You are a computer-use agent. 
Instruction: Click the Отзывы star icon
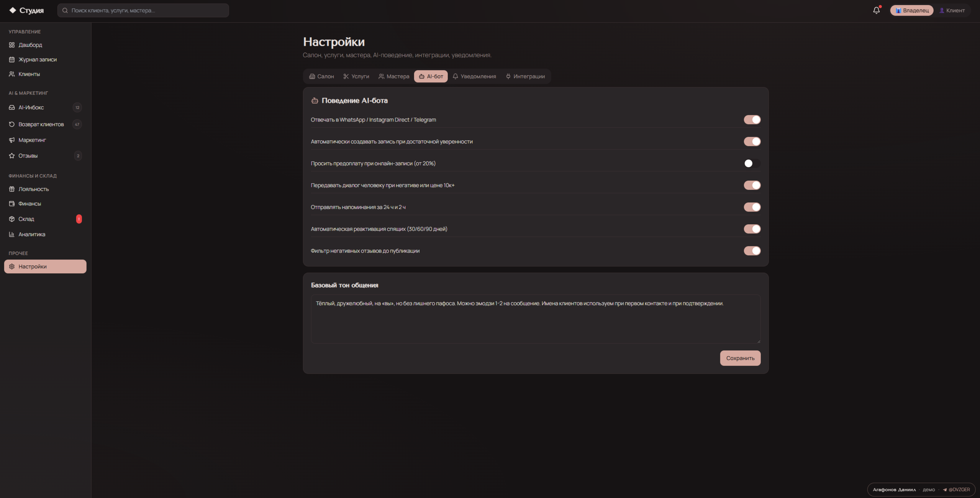click(x=12, y=156)
